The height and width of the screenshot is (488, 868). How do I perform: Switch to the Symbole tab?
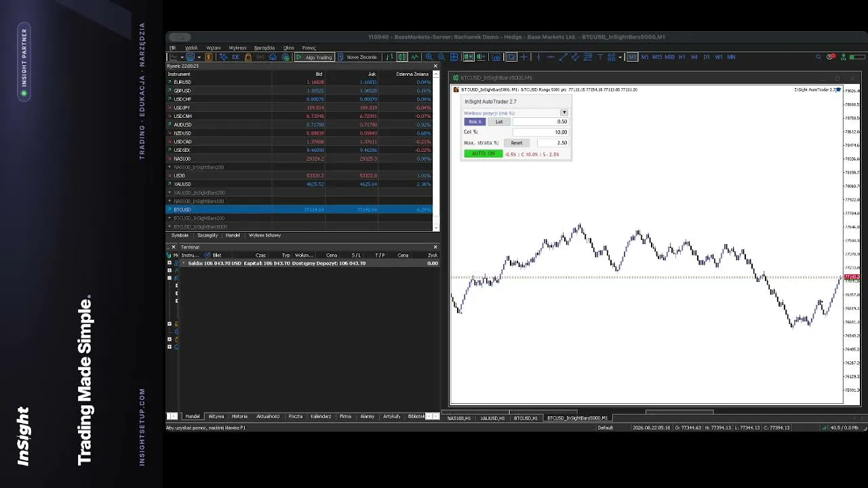pos(180,235)
